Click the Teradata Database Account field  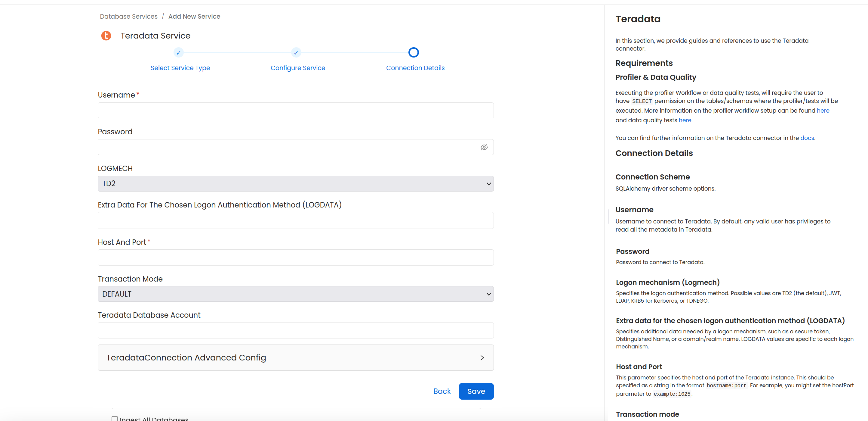pos(296,330)
